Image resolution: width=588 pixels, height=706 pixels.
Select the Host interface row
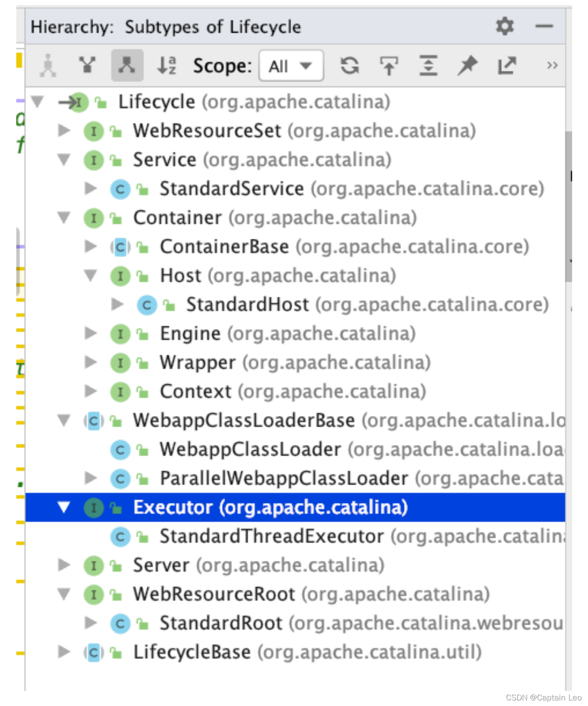point(295,275)
